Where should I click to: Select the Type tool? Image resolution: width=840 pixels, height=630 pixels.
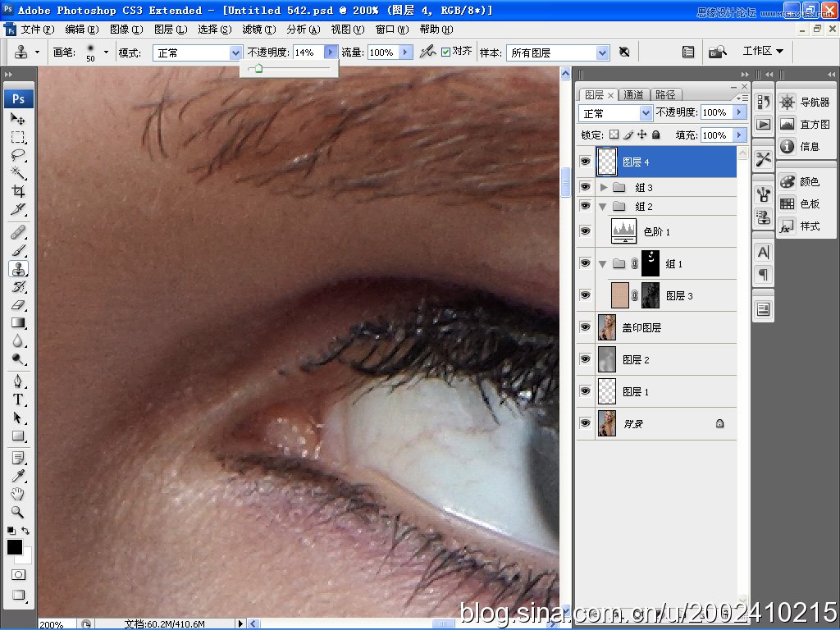[18, 399]
